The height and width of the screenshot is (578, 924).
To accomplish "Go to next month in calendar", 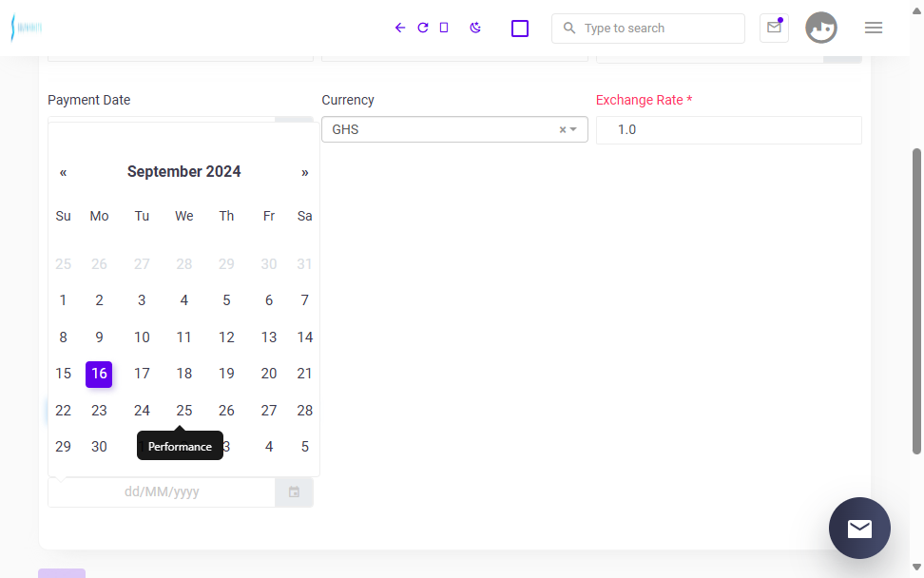I will pyautogui.click(x=304, y=173).
